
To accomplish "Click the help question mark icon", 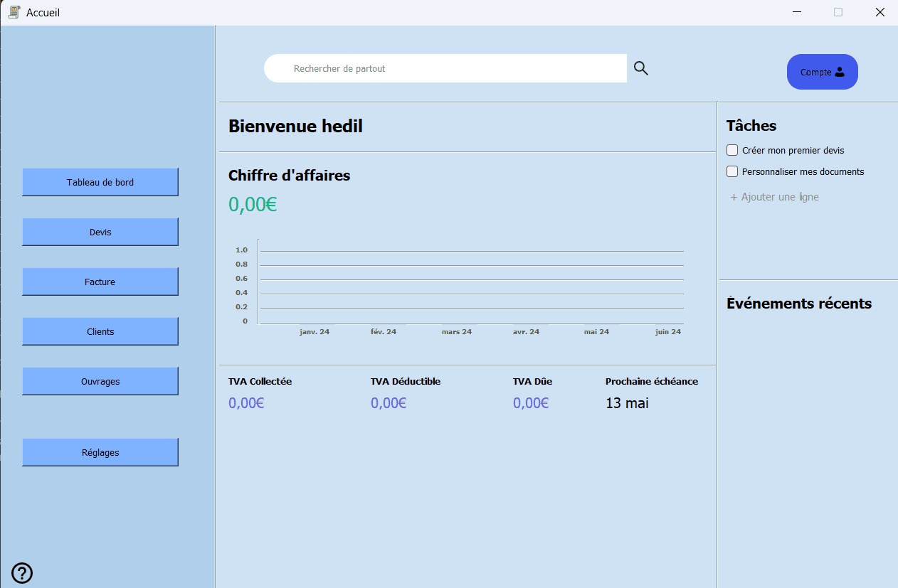I will point(21,573).
